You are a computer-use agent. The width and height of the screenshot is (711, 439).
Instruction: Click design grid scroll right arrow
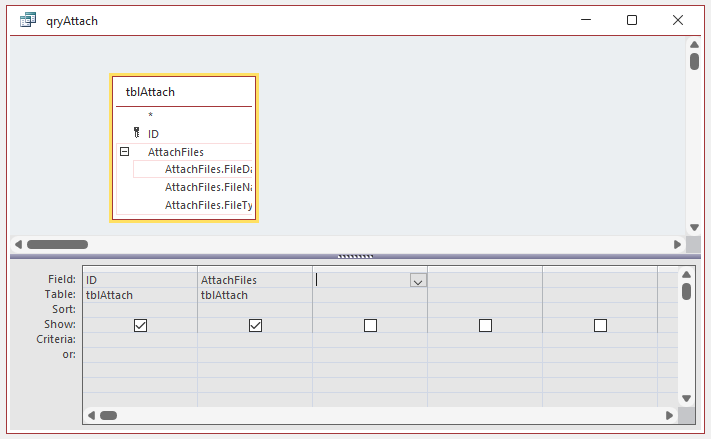click(669, 415)
